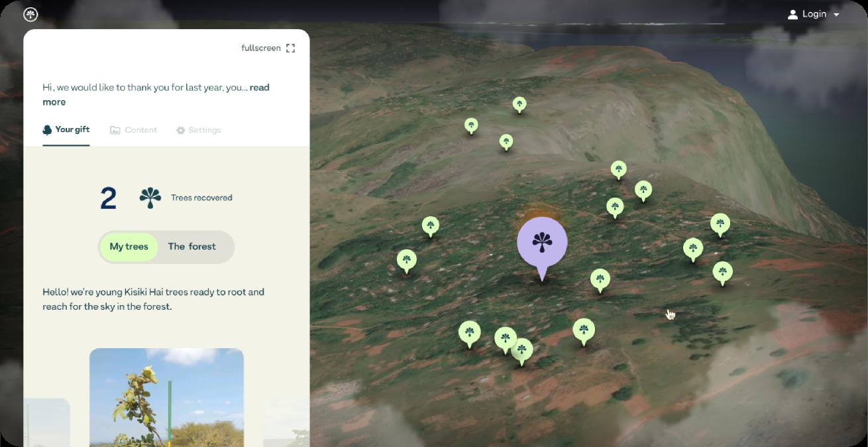The width and height of the screenshot is (868, 447).
Task: Click the partially visible right photo card
Action: tap(286, 422)
